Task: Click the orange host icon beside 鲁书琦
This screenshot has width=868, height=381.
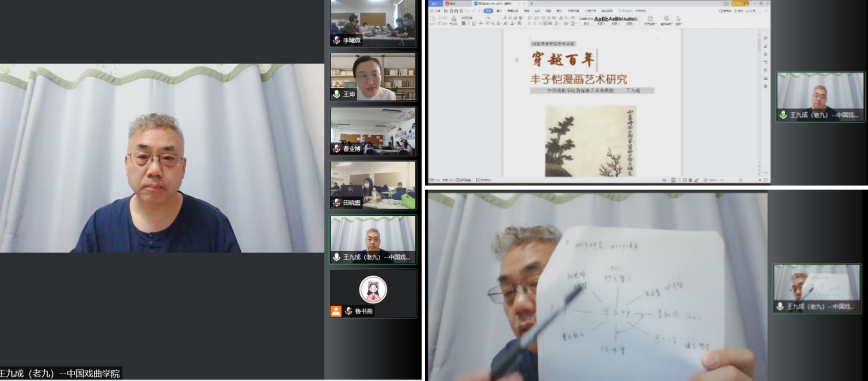Action: pyautogui.click(x=336, y=311)
